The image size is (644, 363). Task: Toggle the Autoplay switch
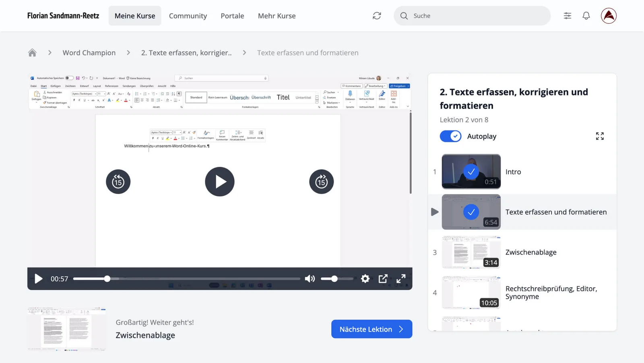click(450, 136)
